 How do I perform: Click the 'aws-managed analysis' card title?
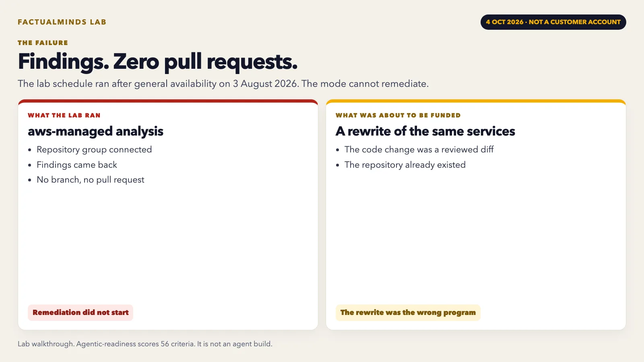pos(95,131)
